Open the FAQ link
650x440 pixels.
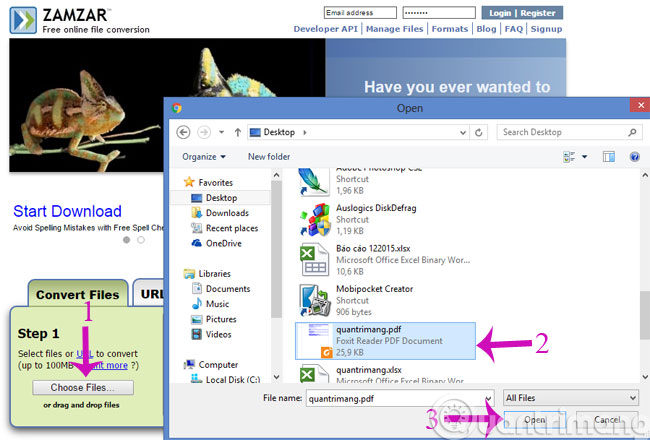(x=514, y=29)
